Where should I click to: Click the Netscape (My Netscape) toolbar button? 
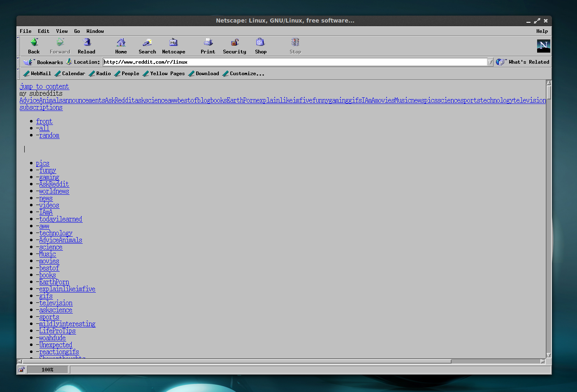174,46
